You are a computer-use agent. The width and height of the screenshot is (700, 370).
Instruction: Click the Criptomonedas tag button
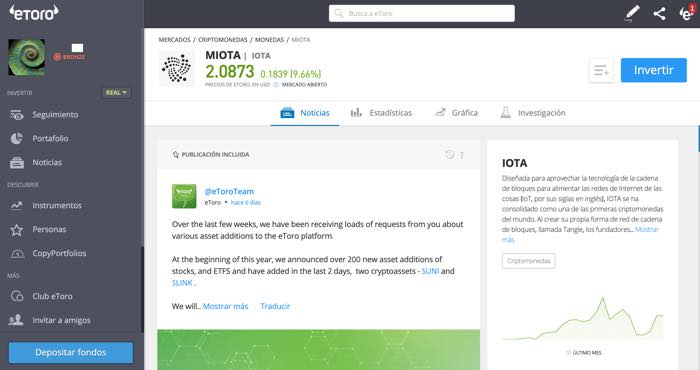tap(529, 261)
